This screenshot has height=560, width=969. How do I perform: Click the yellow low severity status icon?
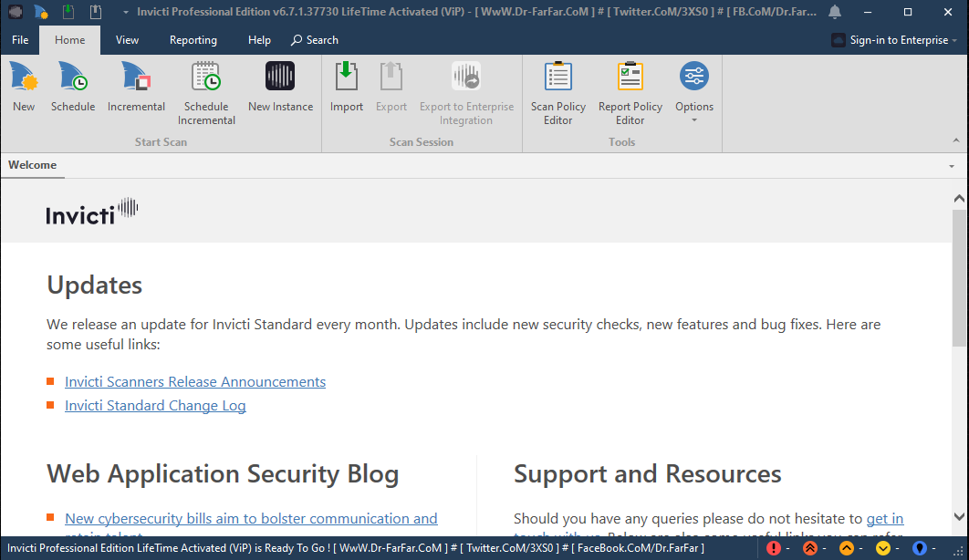coord(882,548)
